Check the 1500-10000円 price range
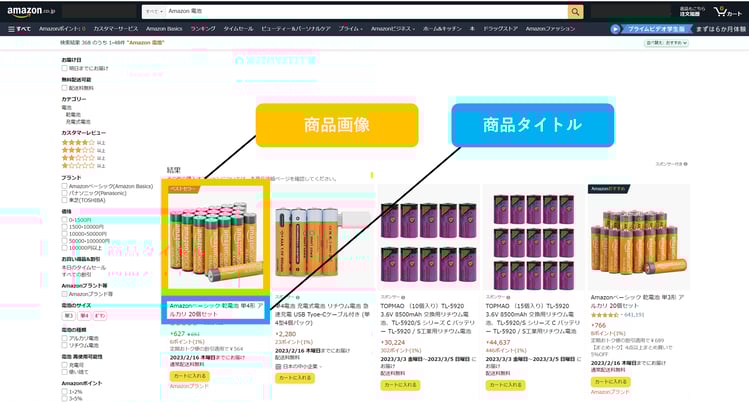 click(64, 227)
